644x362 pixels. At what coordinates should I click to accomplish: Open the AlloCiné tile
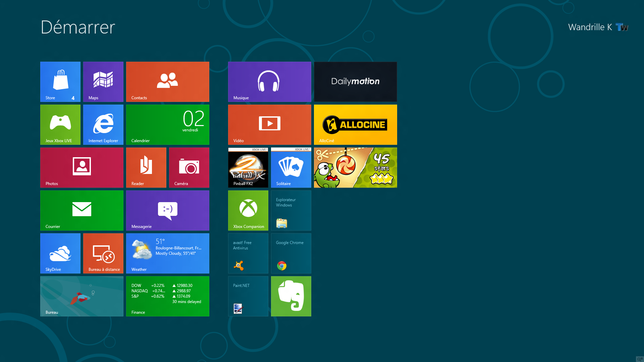click(x=356, y=125)
